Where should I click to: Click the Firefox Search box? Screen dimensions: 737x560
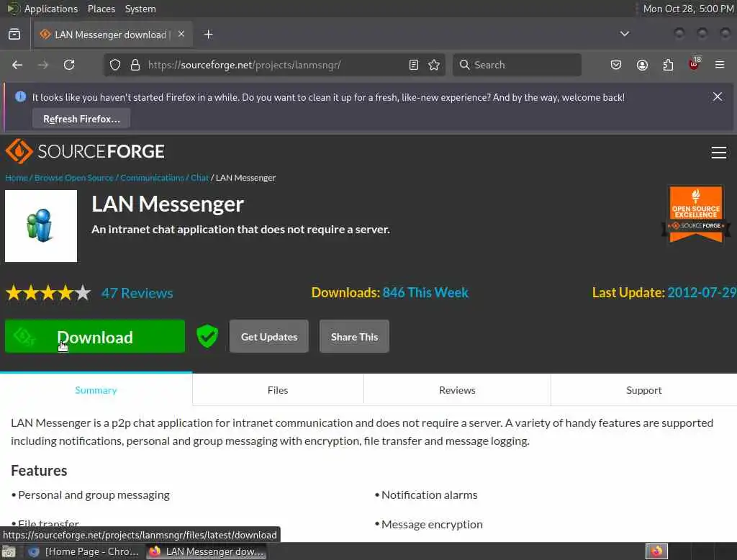[517, 65]
